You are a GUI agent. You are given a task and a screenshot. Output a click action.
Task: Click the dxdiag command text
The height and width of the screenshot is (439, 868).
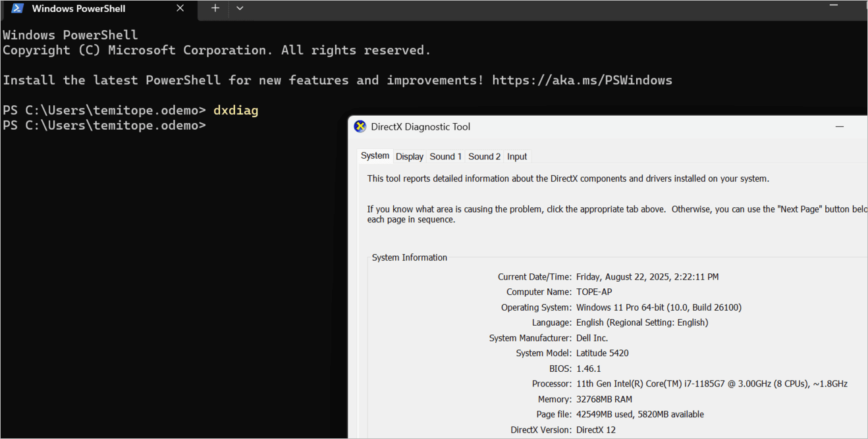pos(235,111)
